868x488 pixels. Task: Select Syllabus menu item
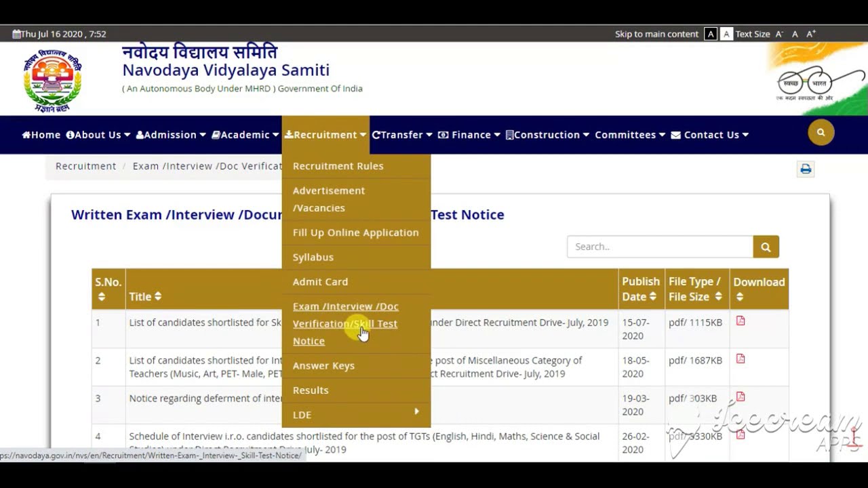(x=356, y=257)
